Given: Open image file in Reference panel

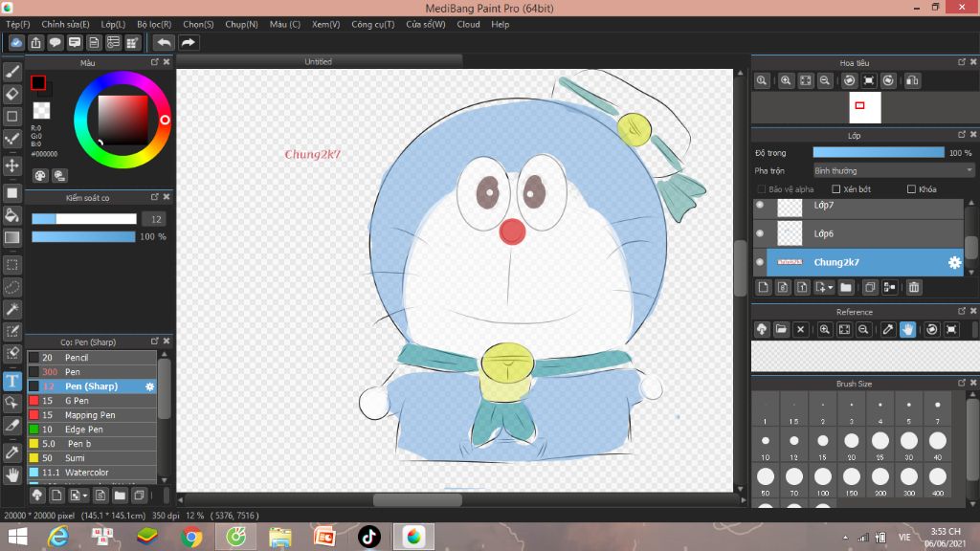Looking at the screenshot, I should pos(781,329).
